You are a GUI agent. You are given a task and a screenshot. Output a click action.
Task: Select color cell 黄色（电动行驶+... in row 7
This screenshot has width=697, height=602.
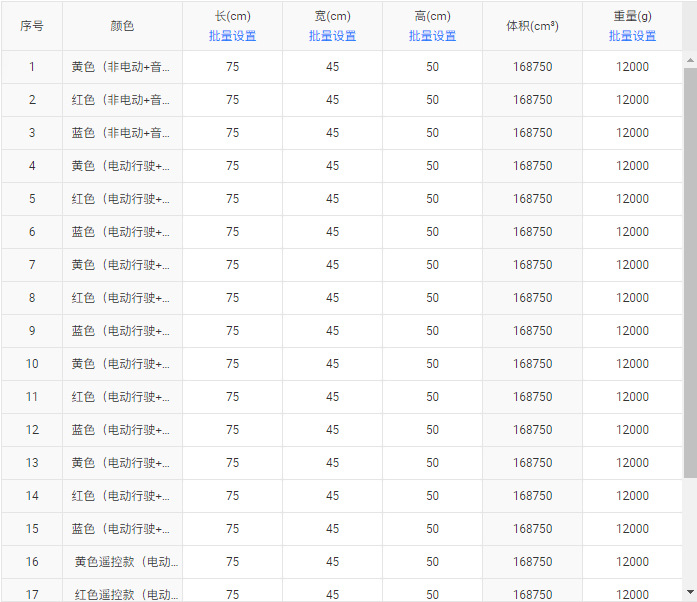coord(120,265)
